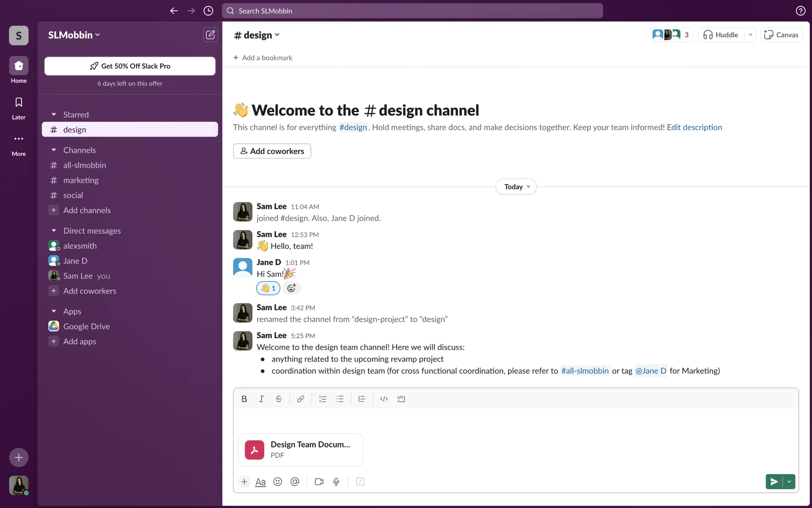Collapse the Direct messages section

coord(54,231)
